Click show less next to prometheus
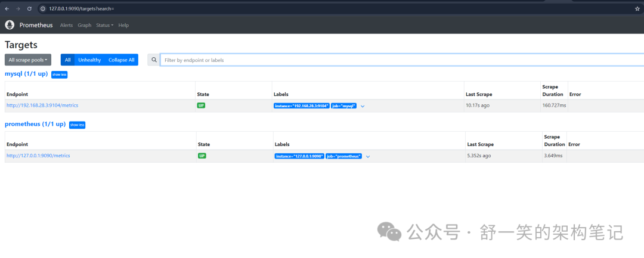Image resolution: width=644 pixels, height=258 pixels. coord(77,125)
